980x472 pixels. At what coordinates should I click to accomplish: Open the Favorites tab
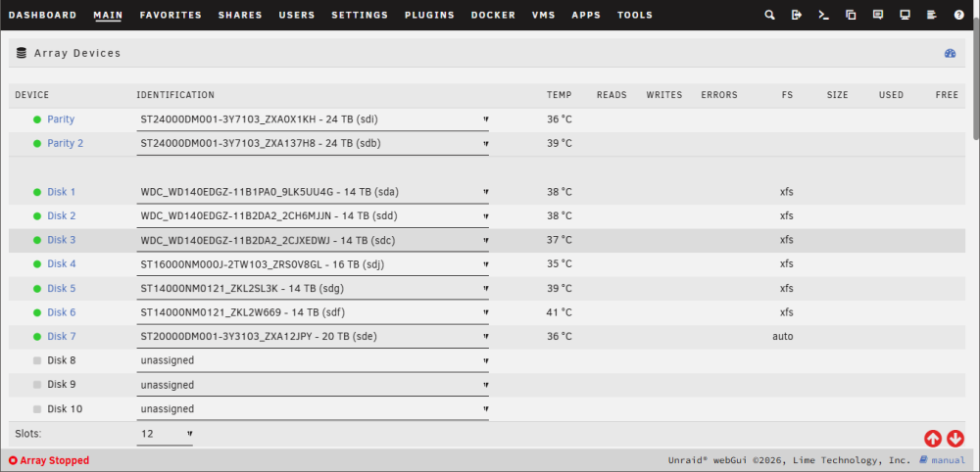171,15
